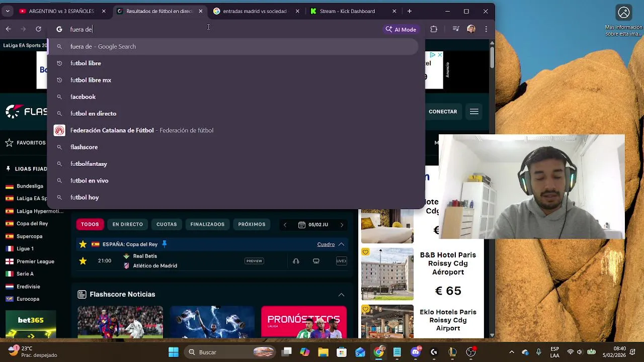The image size is (644, 362).
Task: Open the PRONÓSTICOS news thumbnail
Action: pyautogui.click(x=304, y=322)
